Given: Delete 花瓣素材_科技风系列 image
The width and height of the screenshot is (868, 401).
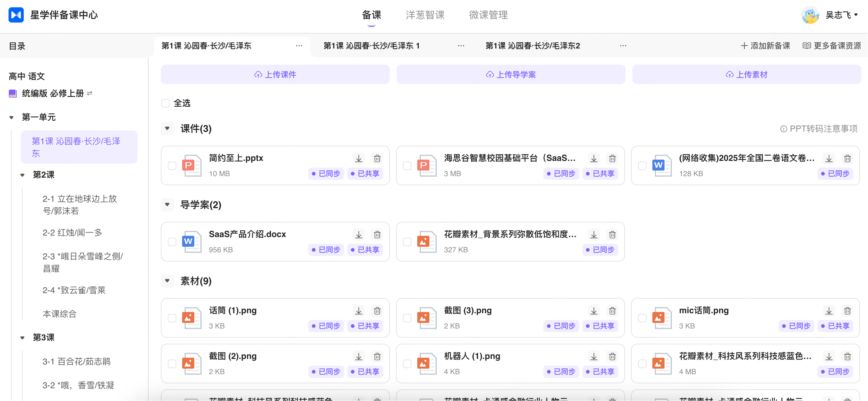Looking at the screenshot, I should [x=848, y=357].
